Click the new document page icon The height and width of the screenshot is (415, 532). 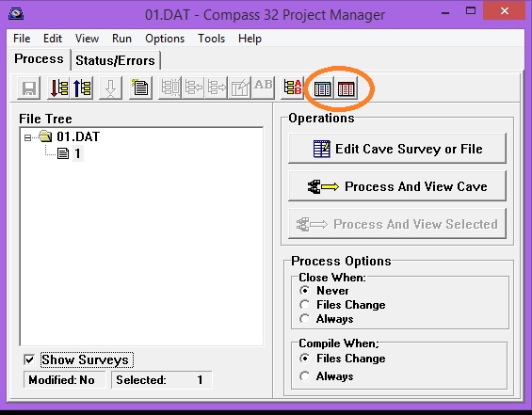140,88
